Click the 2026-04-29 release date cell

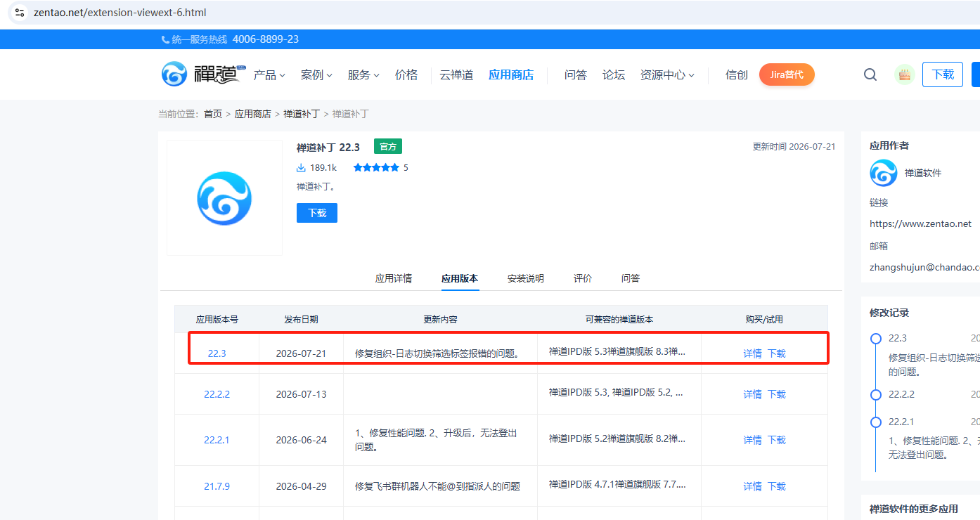point(301,486)
